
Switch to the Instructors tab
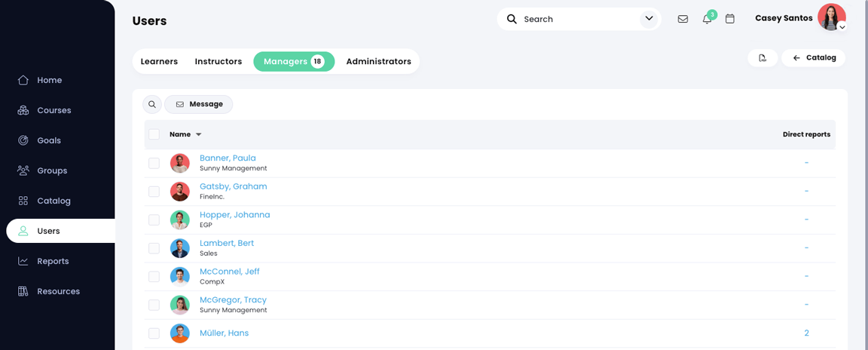pyautogui.click(x=218, y=61)
